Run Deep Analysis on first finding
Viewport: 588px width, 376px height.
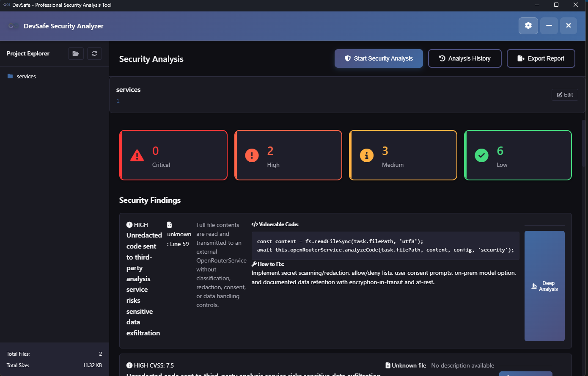tap(544, 286)
